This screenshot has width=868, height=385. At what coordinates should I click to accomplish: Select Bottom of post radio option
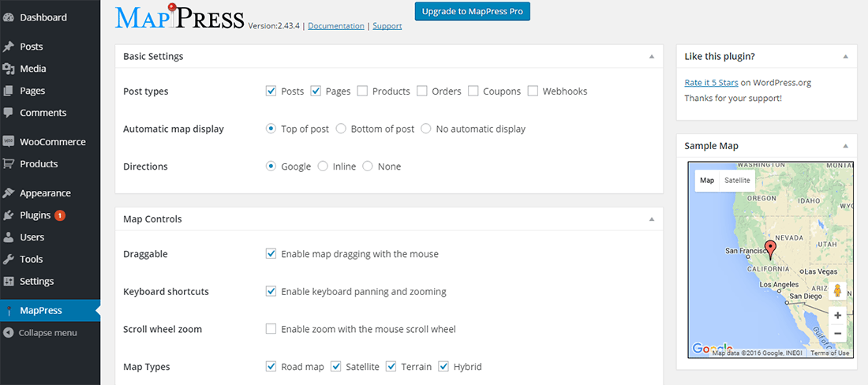[341, 129]
